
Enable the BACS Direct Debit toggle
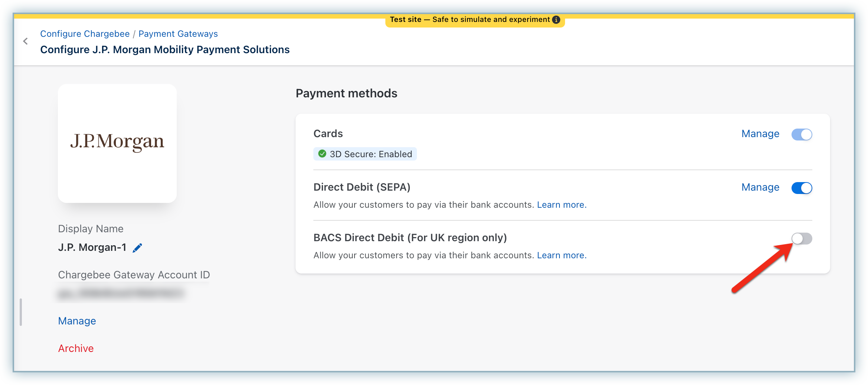pyautogui.click(x=802, y=238)
